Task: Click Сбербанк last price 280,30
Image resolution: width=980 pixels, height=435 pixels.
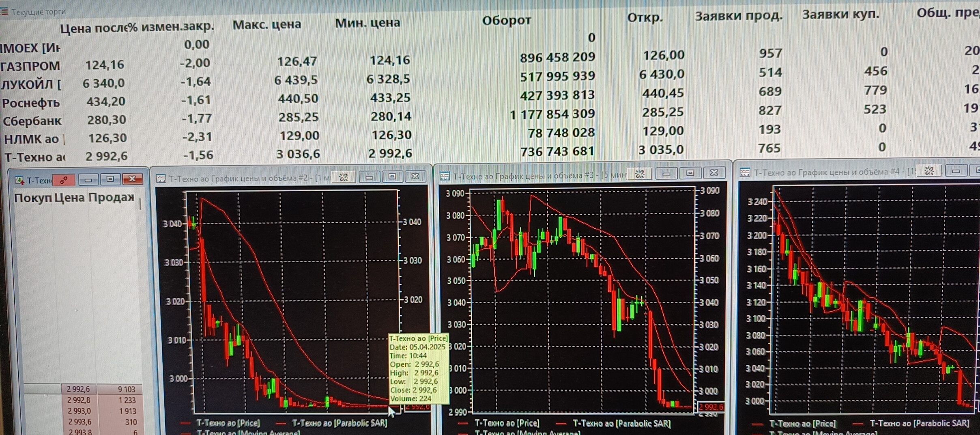Action: pos(107,120)
